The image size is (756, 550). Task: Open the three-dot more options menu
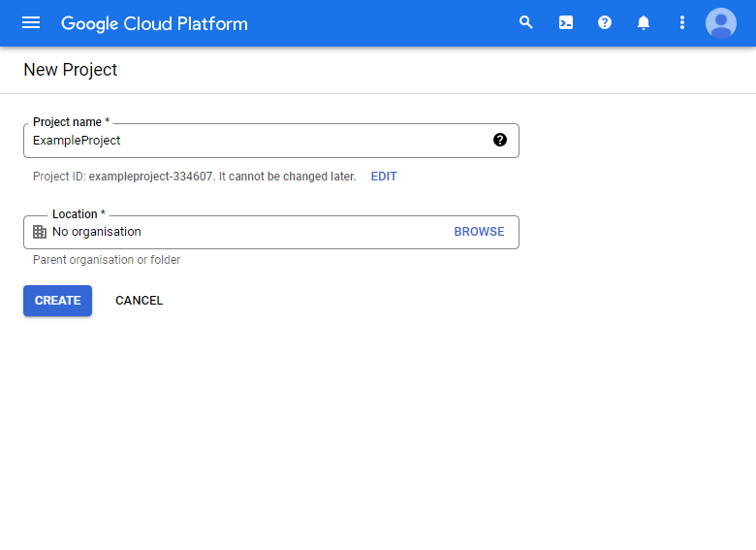[681, 22]
